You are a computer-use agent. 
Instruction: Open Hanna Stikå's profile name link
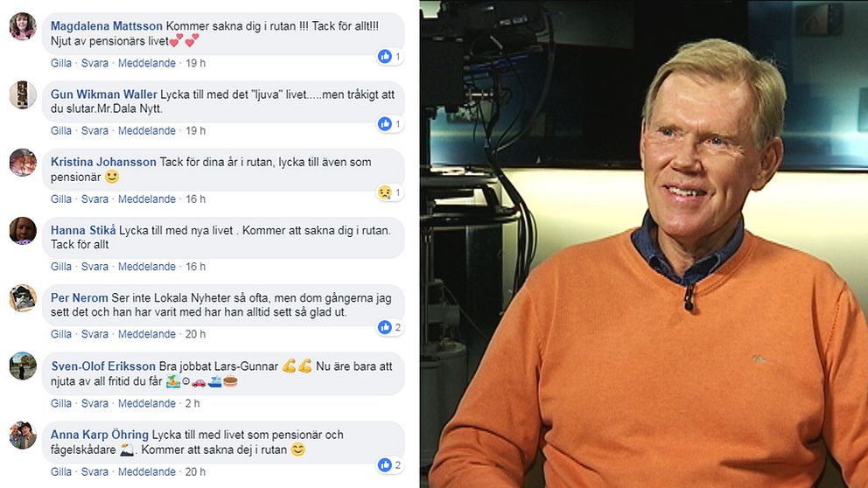(x=83, y=230)
